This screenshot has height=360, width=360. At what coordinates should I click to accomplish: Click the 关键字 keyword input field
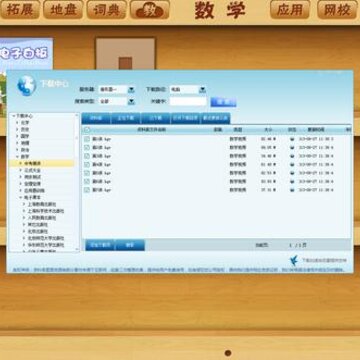pos(188,101)
